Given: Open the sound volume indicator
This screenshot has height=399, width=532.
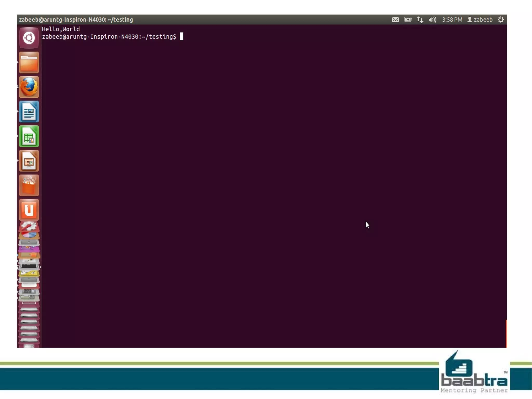Looking at the screenshot, I should (x=432, y=20).
